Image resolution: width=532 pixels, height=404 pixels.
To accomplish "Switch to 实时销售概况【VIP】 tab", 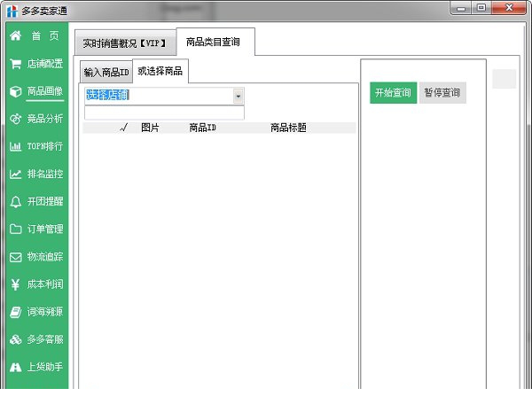I will point(125,43).
